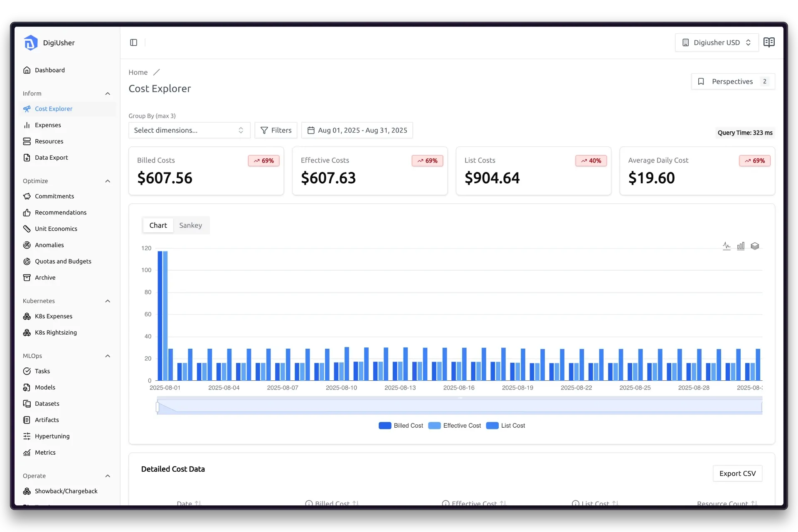Viewport: 798px width, 532px height.
Task: Toggle the sidebar panel icon
Action: (133, 42)
